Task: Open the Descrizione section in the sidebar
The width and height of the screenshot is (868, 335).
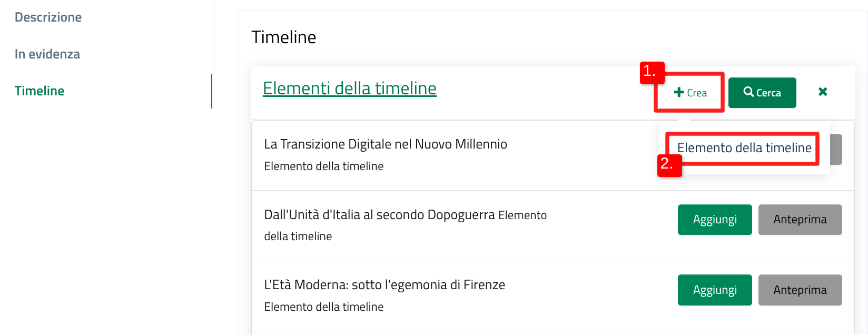Action: click(48, 17)
